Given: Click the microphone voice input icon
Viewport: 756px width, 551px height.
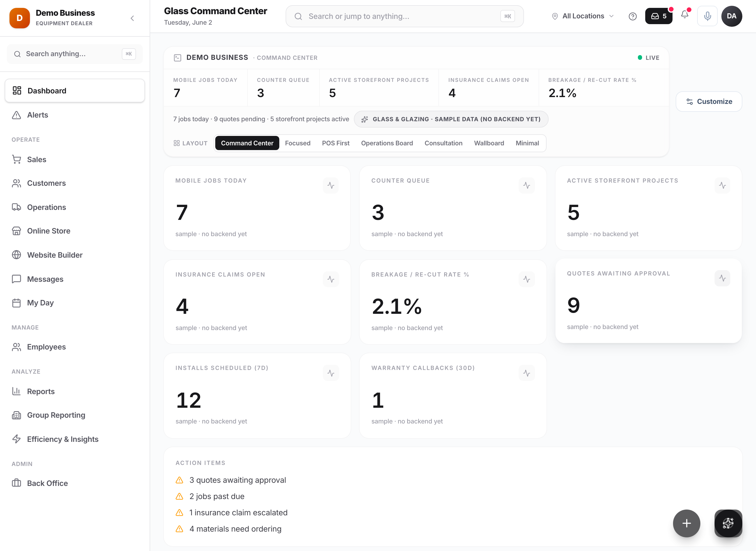Looking at the screenshot, I should click(707, 16).
